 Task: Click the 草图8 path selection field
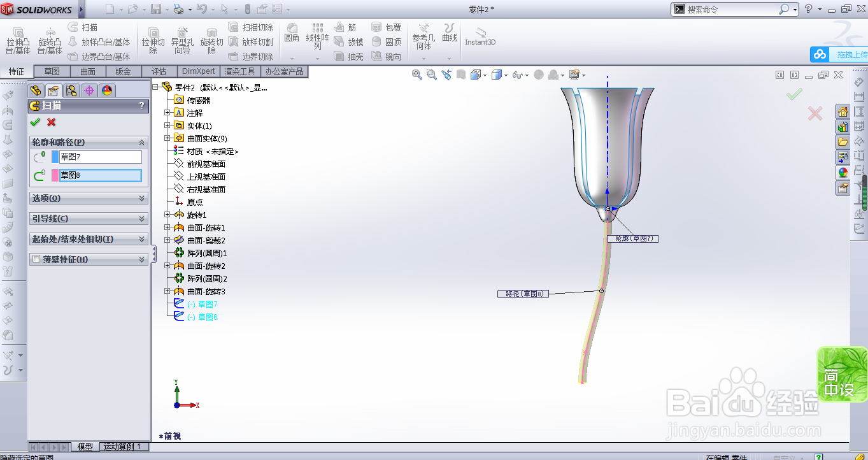coord(101,175)
